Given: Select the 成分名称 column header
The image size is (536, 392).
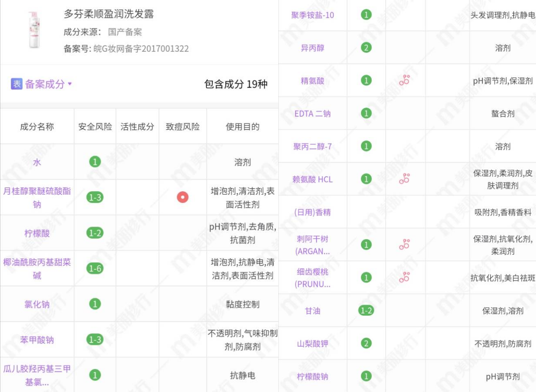Looking at the screenshot, I should [x=37, y=126].
